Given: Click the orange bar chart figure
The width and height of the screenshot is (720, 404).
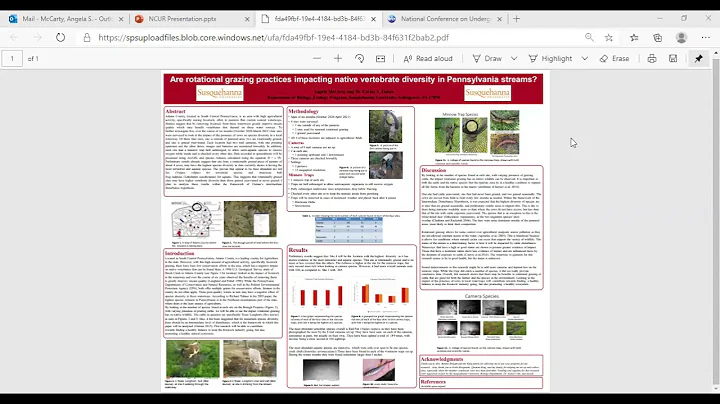Looking at the screenshot, I should (382, 294).
